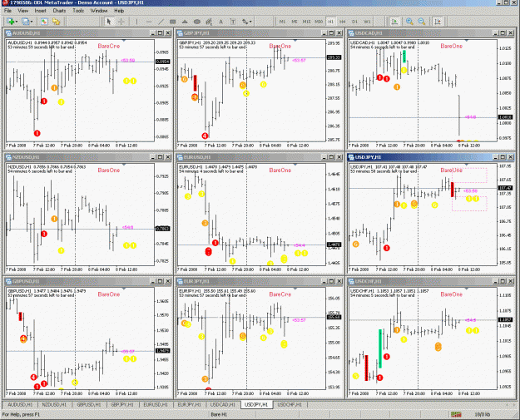
Task: Switch to the USDCHF,H1 bottom tab
Action: coord(290,405)
